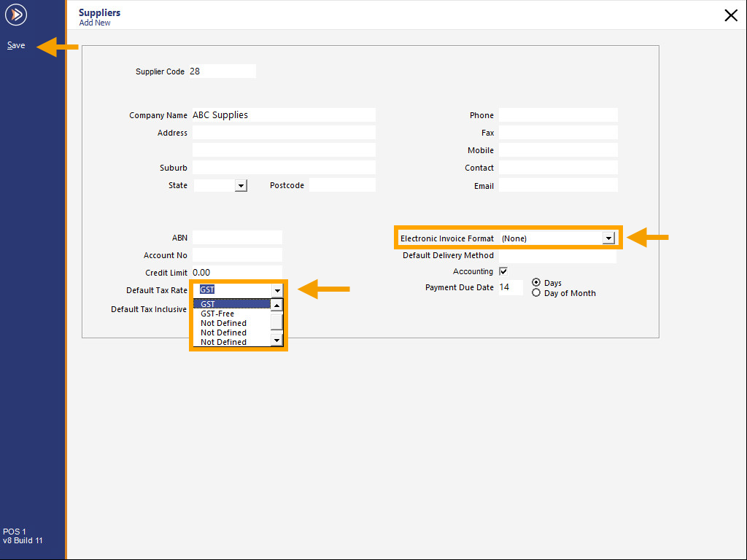Select the first Not Defined tax option
This screenshot has width=747, height=560.
click(232, 323)
